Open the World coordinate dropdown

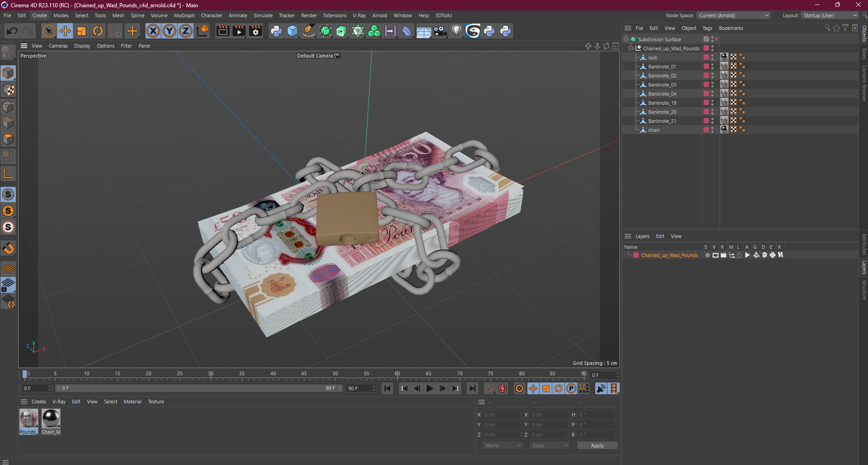coord(503,446)
